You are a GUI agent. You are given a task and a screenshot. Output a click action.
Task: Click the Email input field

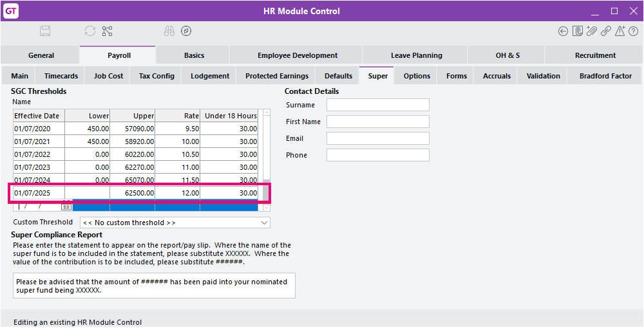pos(377,138)
